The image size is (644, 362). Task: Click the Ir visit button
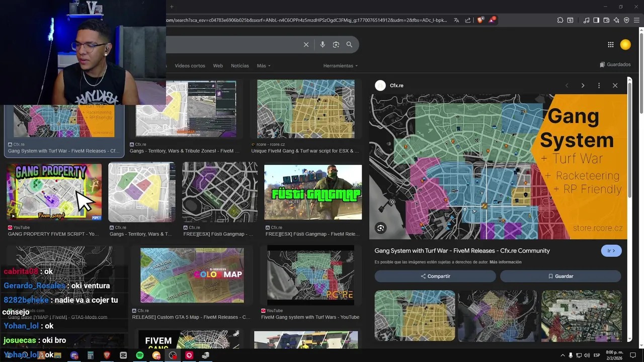tap(611, 251)
